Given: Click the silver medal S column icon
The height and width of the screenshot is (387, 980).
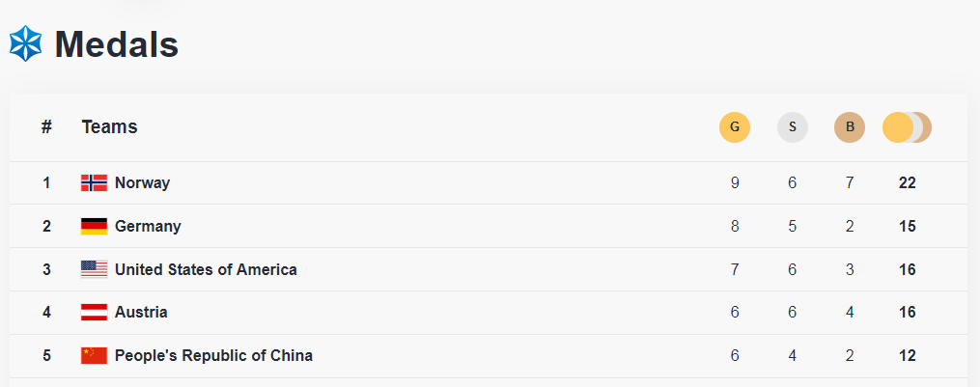Looking at the screenshot, I should 793,127.
